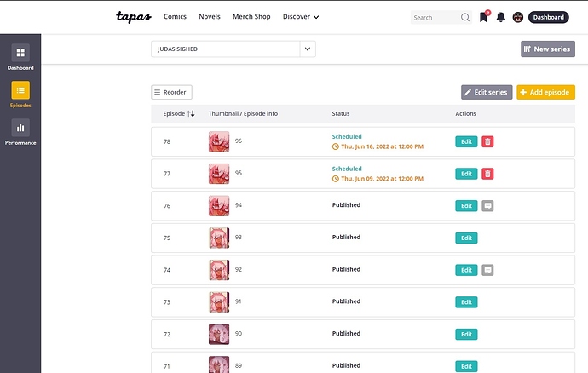
Task: Click the bookmark icon with notification badge
Action: coord(483,17)
